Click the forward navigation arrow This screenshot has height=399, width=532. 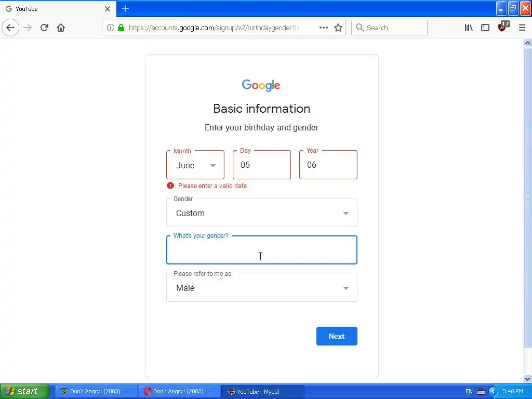[x=28, y=28]
